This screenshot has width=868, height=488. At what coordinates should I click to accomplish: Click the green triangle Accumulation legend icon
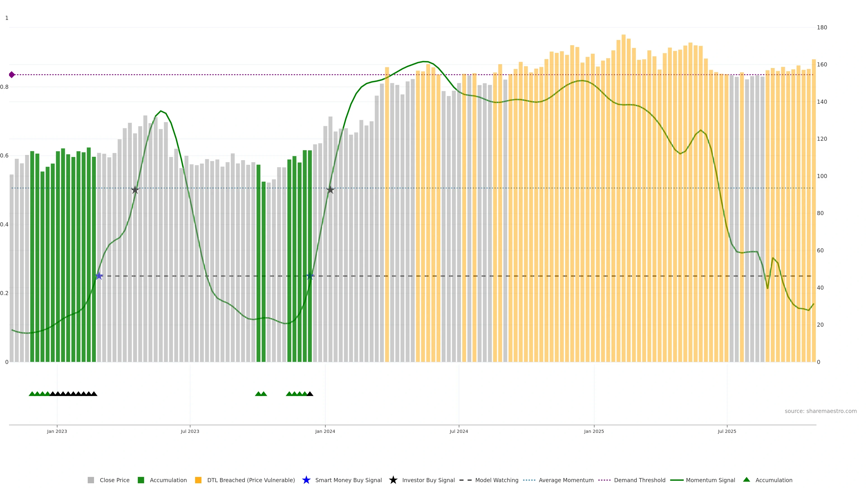click(x=747, y=480)
